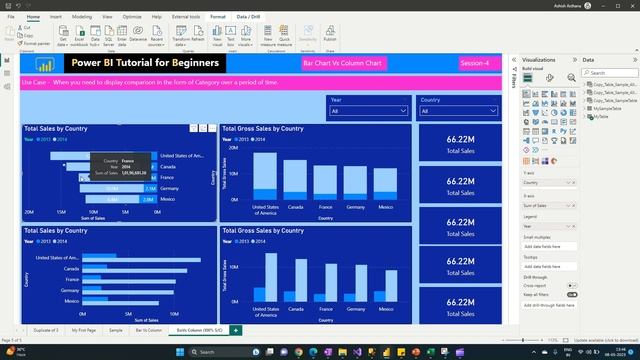Add a new report page
The width and height of the screenshot is (640, 360).
(x=236, y=330)
